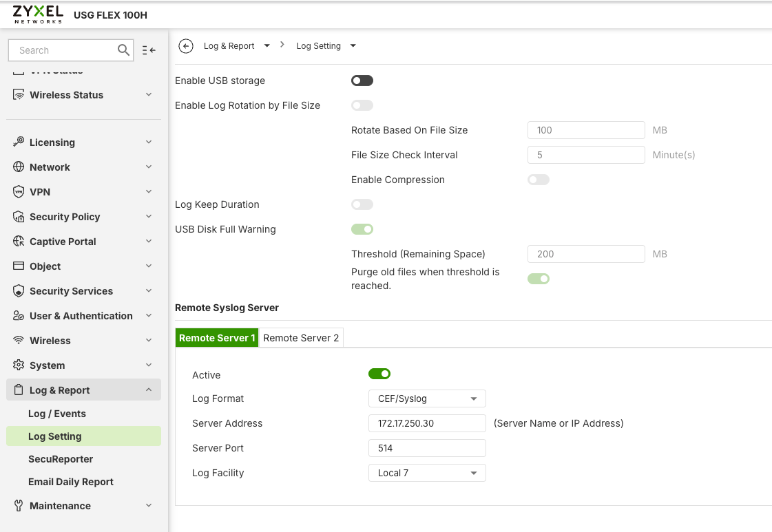Click the Captive Portal icon
This screenshot has height=532, width=772.
(18, 241)
